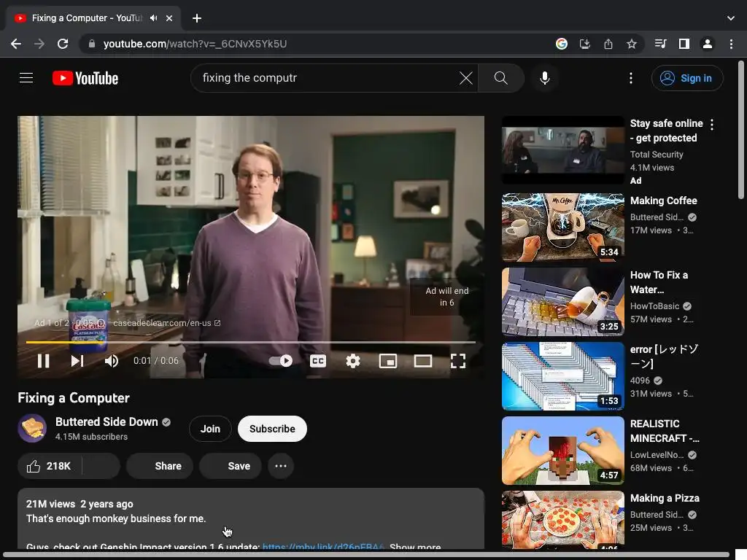The image size is (747, 560).
Task: Click the video progress bar
Action: (x=251, y=342)
